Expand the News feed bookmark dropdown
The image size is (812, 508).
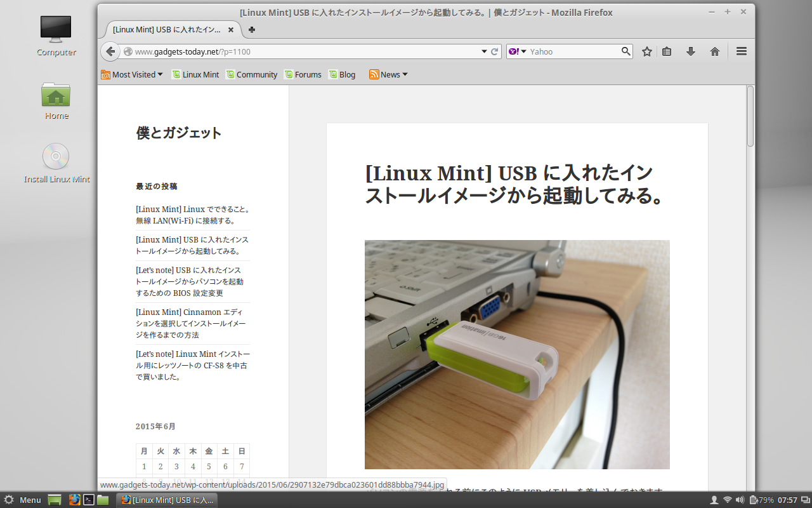tap(388, 74)
